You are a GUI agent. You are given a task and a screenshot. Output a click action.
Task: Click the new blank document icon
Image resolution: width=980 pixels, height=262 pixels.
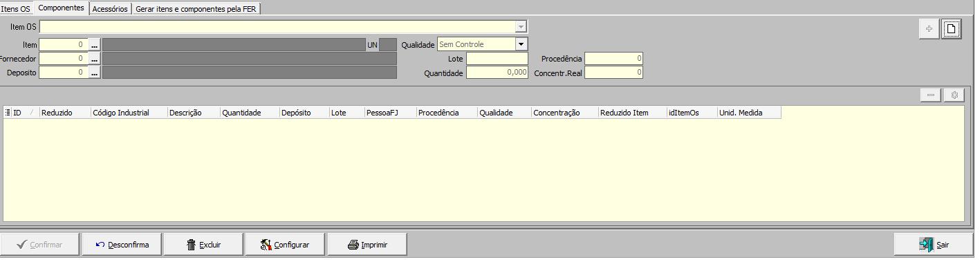click(x=951, y=29)
